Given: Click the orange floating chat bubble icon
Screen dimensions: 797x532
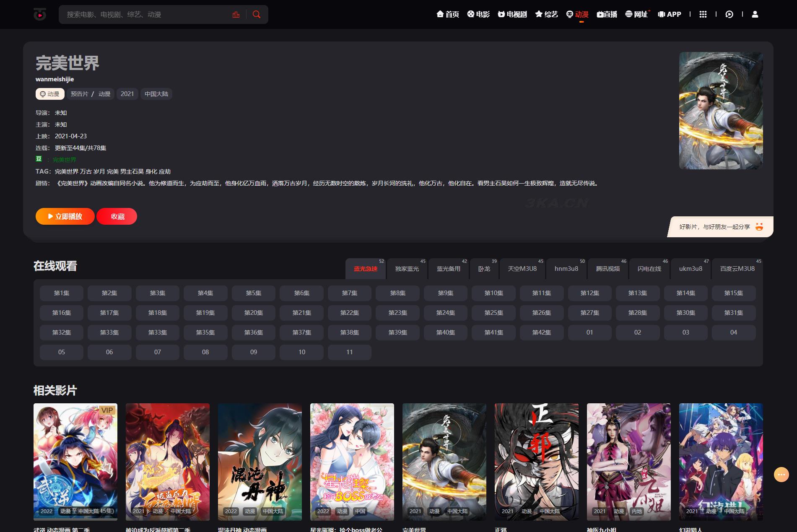Looking at the screenshot, I should click(x=781, y=475).
